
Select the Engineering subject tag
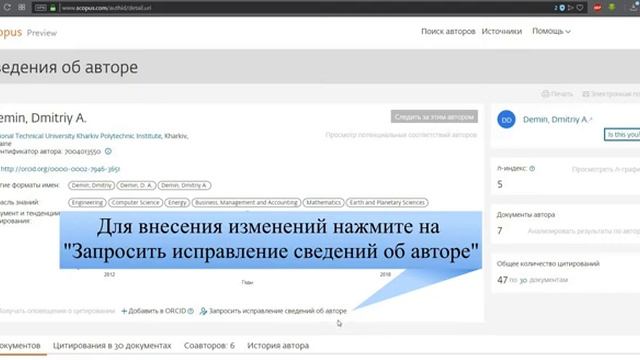click(87, 202)
